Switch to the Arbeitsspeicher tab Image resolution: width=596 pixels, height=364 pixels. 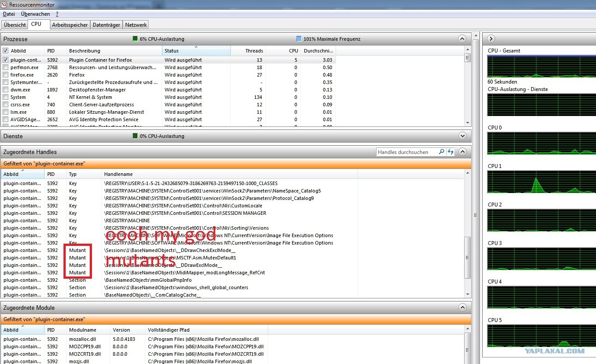click(x=70, y=25)
